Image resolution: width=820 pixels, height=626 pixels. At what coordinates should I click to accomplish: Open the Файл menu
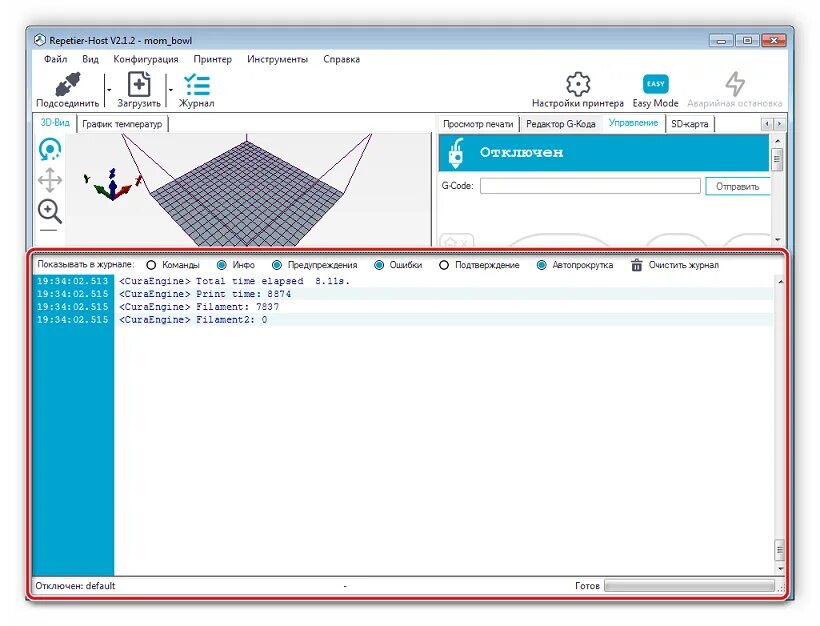55,59
